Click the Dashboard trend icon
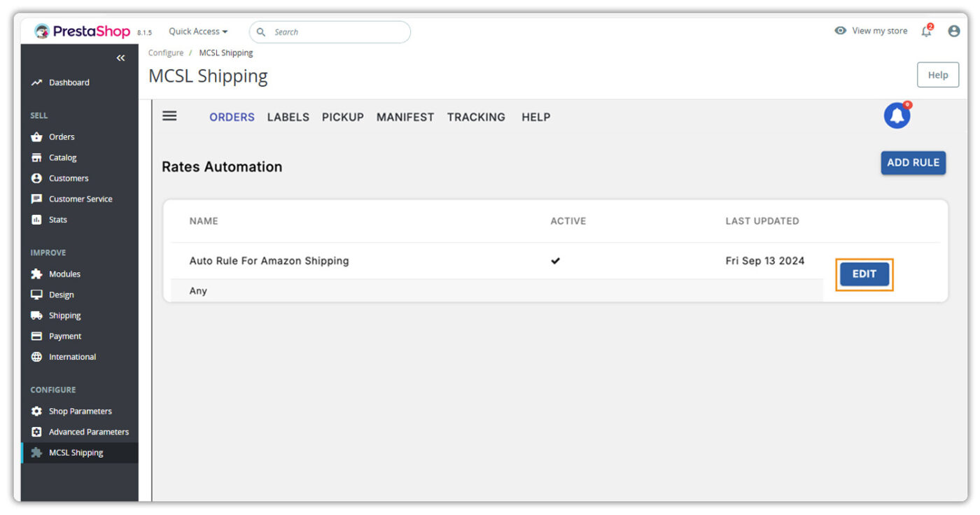This screenshot has height=515, width=980. 36,83
